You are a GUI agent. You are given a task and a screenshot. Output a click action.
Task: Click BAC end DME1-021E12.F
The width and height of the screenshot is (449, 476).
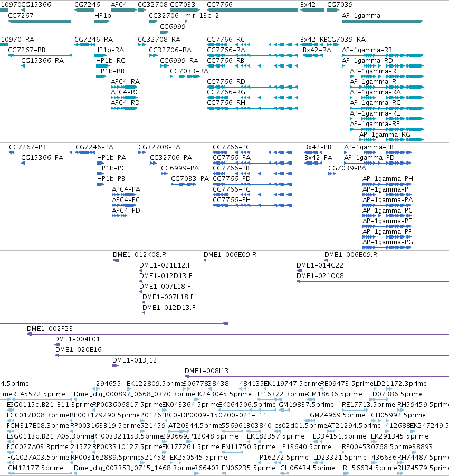coord(165,265)
